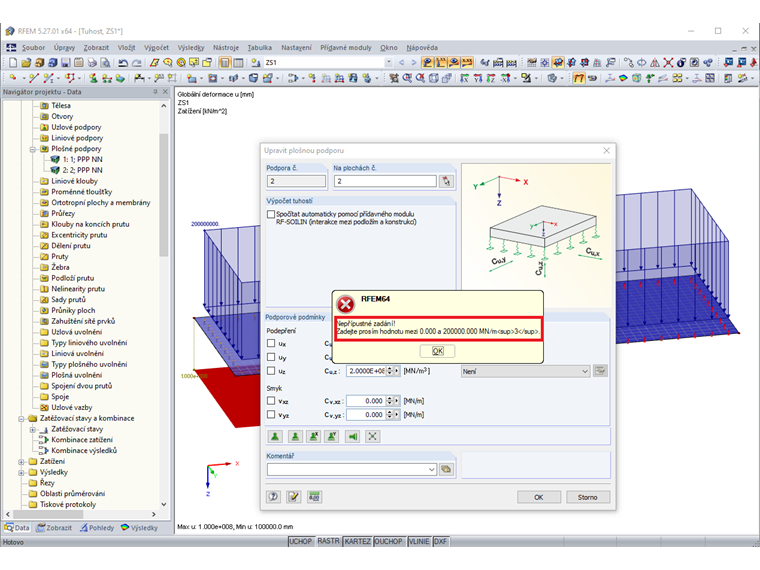Screen dimensions: 760x570
Task: Click the Save floppy disk icon
Action: (65, 63)
